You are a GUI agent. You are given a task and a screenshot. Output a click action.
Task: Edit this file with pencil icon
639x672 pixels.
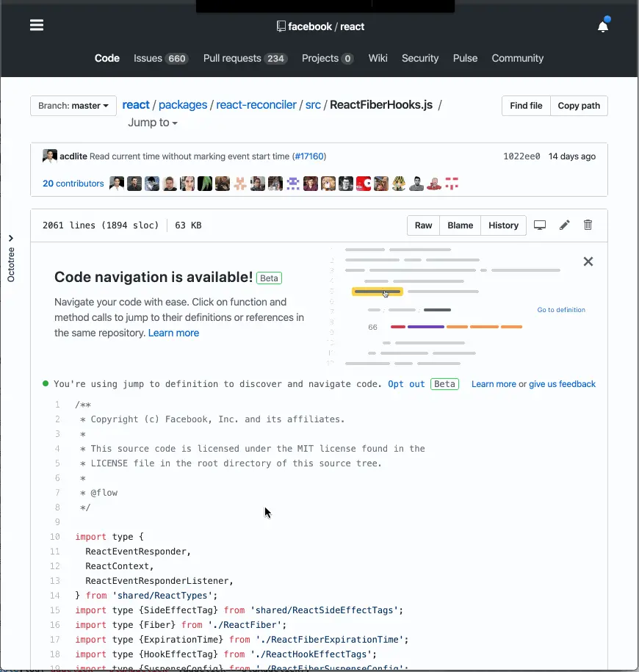(x=564, y=225)
